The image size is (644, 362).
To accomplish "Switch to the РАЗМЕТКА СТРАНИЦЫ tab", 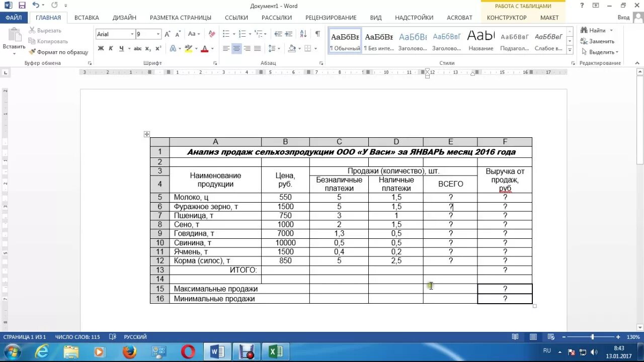I will click(x=181, y=17).
